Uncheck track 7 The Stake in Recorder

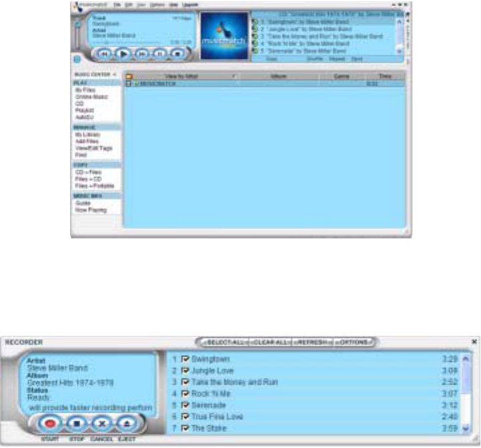(x=185, y=428)
